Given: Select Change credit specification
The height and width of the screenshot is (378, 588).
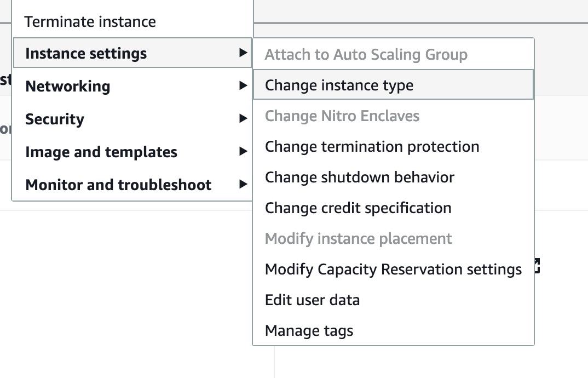Looking at the screenshot, I should coord(394,208).
